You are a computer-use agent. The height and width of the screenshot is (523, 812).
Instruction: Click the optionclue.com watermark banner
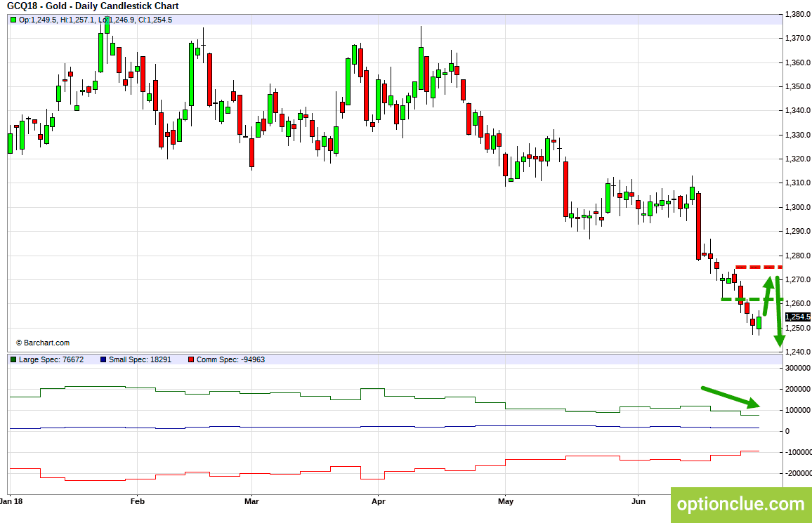(x=741, y=504)
